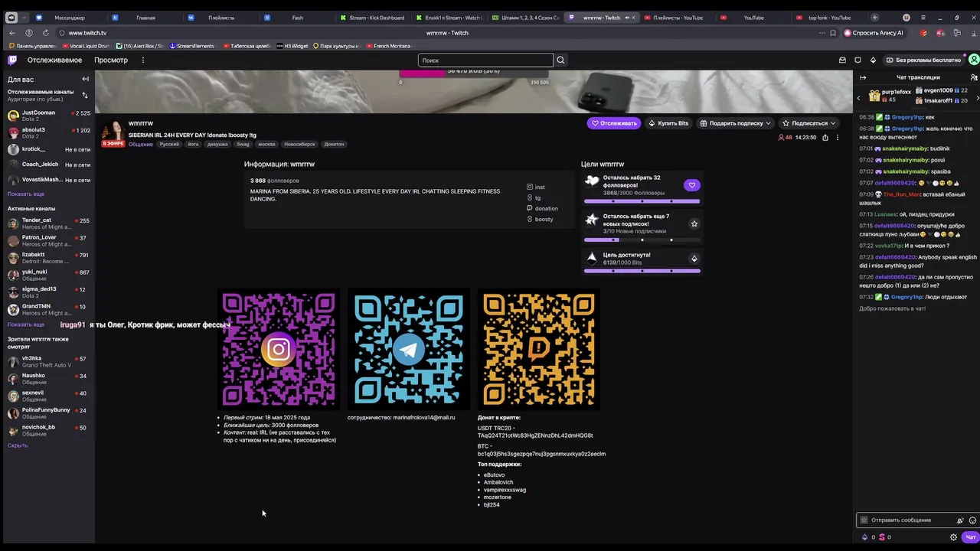Screen dimensions: 980x551
Task: Open stream options three-dot menu
Action: point(837,138)
